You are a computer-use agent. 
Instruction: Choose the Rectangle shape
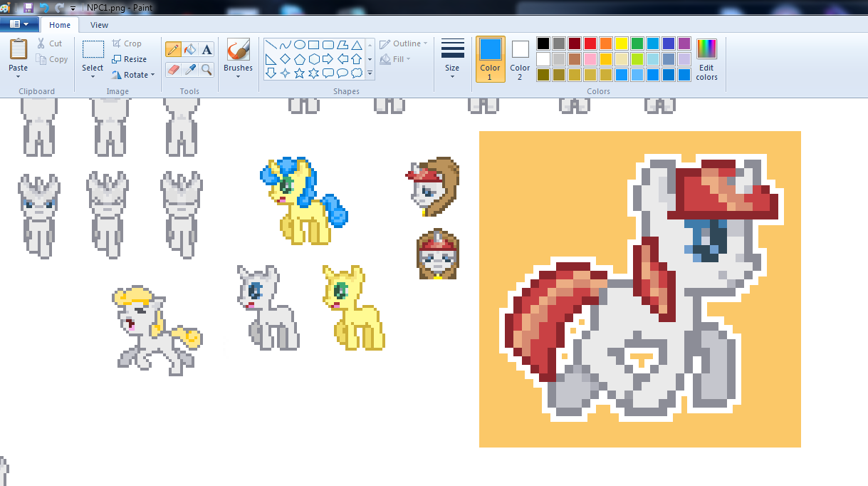(314, 44)
